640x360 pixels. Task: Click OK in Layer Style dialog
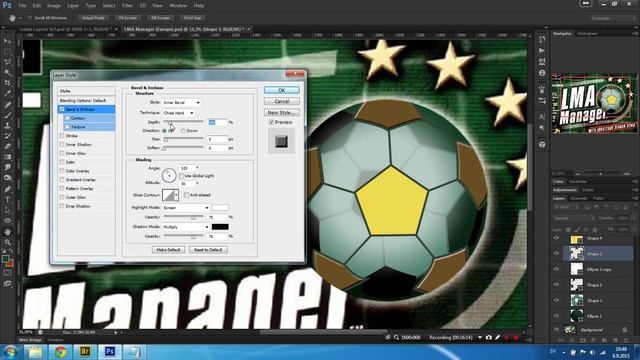[282, 90]
